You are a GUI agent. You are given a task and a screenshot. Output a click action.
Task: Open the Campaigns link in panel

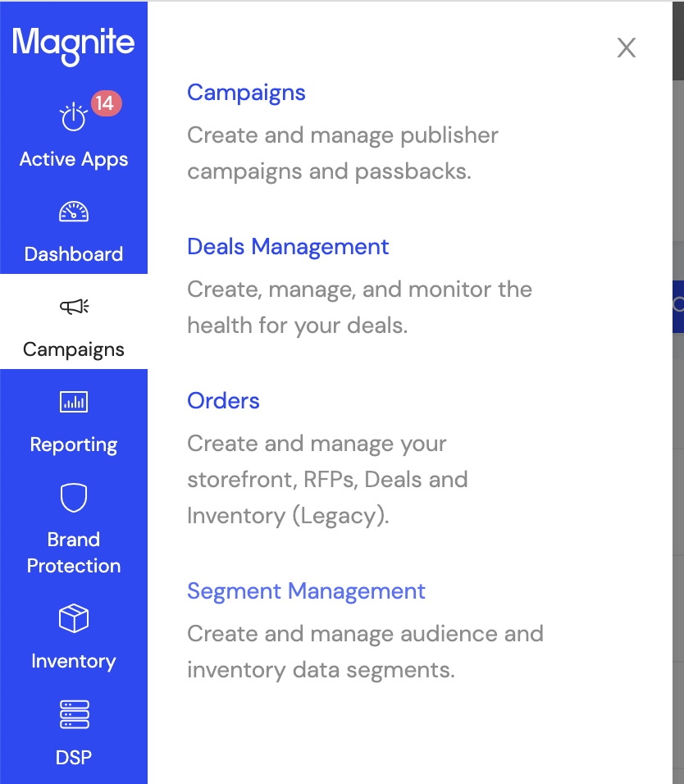pyautogui.click(x=246, y=93)
